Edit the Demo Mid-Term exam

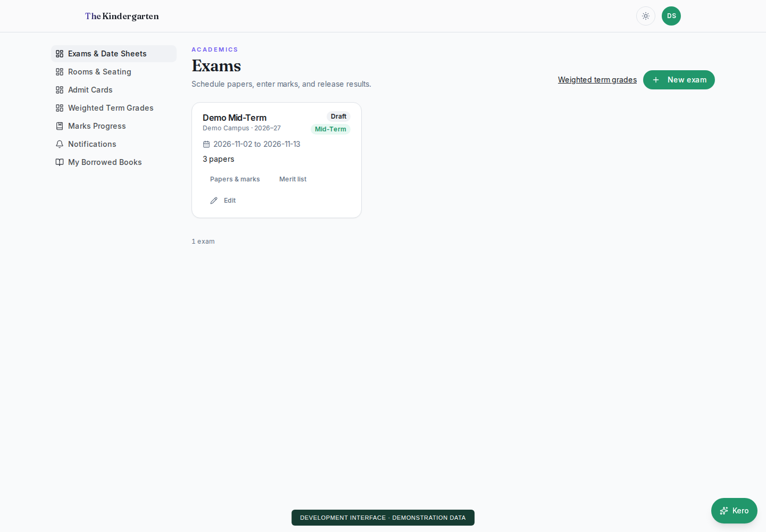(223, 201)
